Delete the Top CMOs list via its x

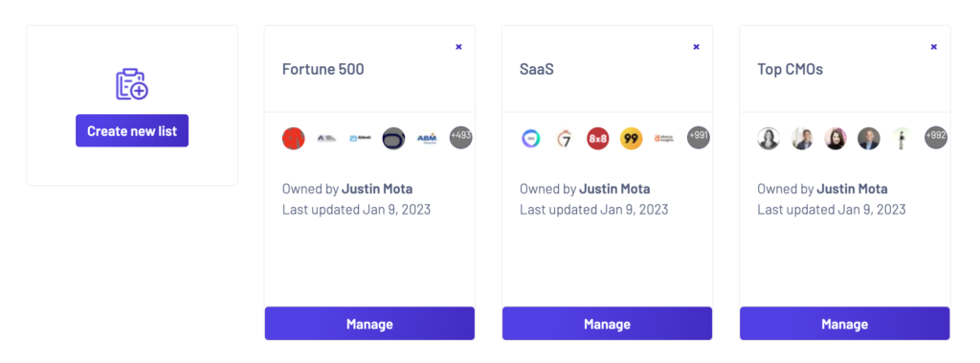point(934,47)
